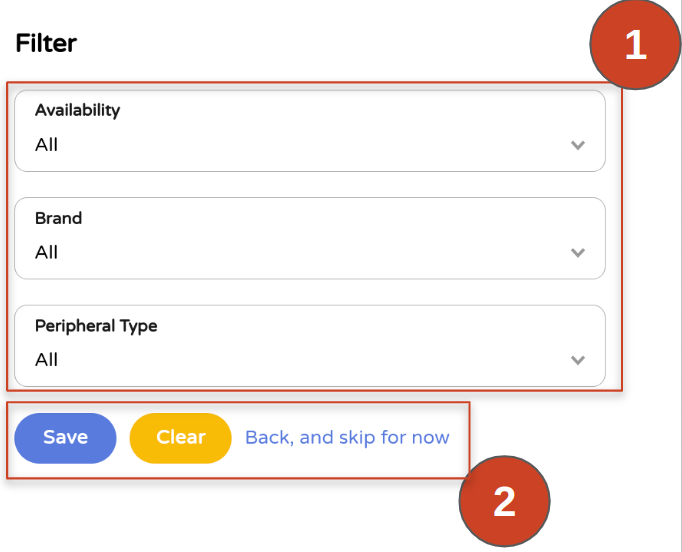Expand the Brand dropdown field
Image resolution: width=682 pixels, height=552 pixels.
coord(310,238)
